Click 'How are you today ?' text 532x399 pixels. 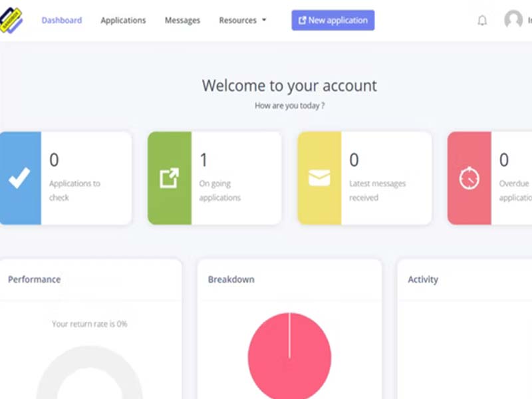(x=289, y=106)
